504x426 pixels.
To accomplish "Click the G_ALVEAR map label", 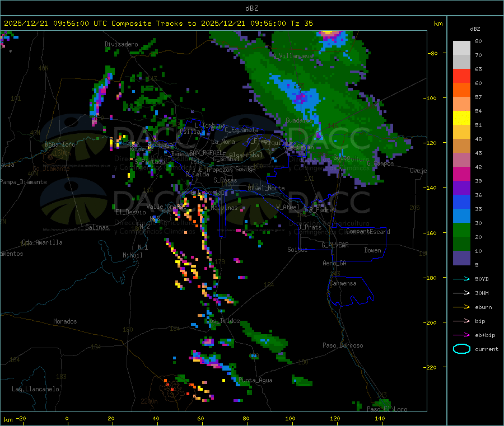I will [335, 245].
